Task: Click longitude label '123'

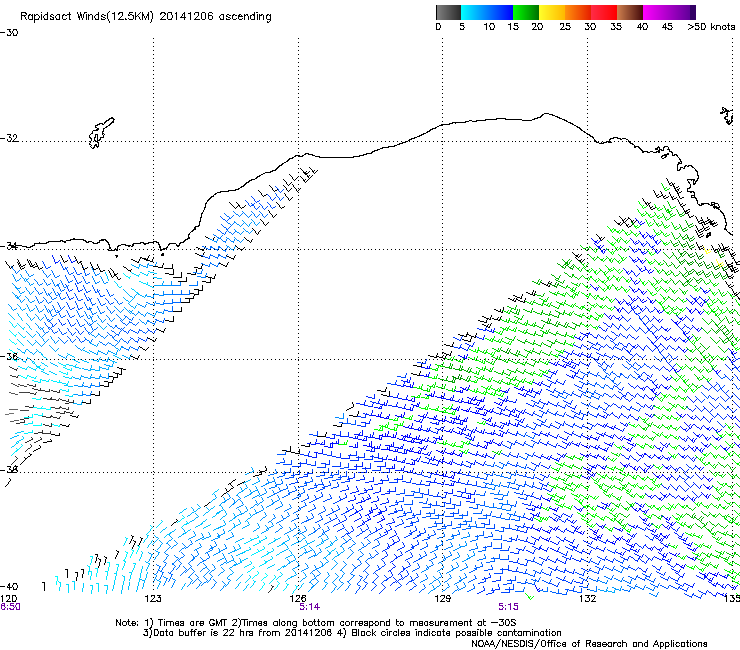Action: (x=153, y=599)
